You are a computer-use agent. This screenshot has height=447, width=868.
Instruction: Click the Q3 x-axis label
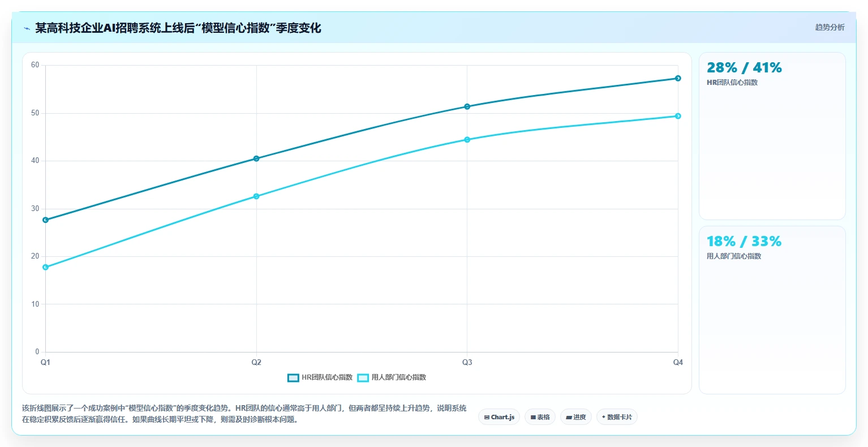tap(467, 362)
